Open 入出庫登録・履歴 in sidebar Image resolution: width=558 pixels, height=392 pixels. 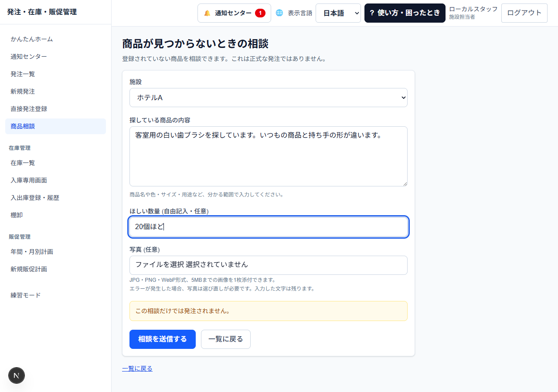(55, 198)
